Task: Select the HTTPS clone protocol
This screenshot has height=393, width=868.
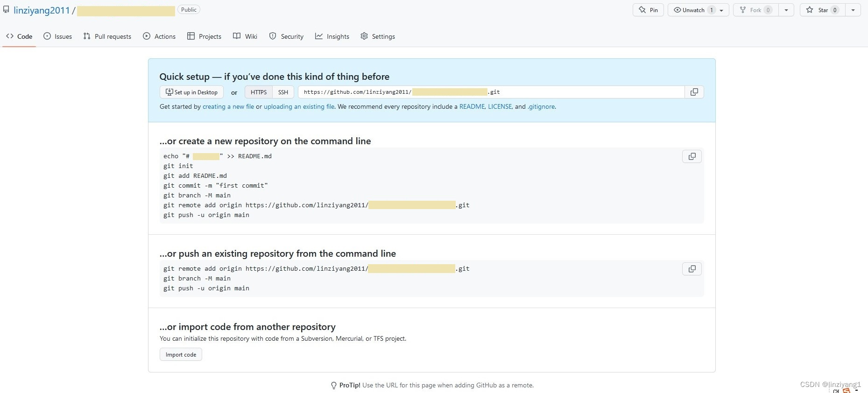Action: (259, 92)
